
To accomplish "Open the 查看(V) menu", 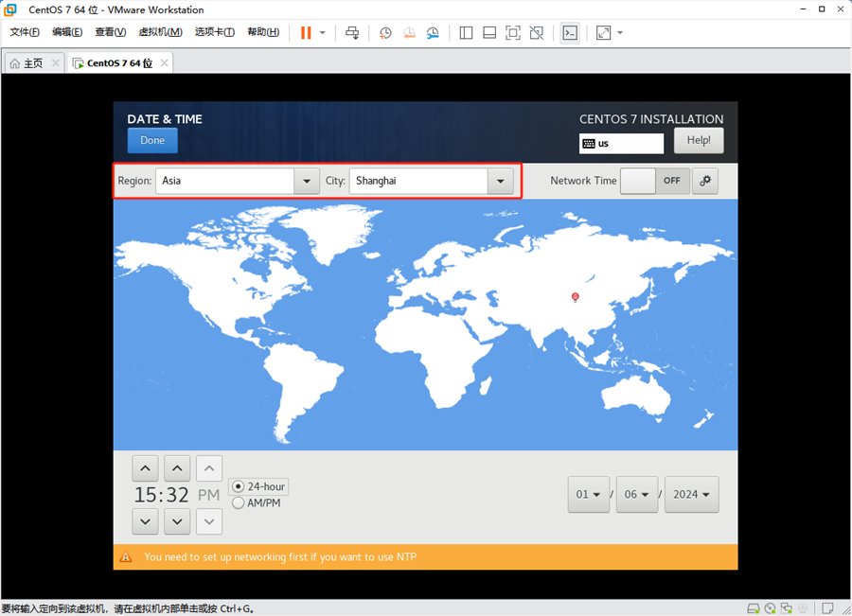I will point(111,32).
